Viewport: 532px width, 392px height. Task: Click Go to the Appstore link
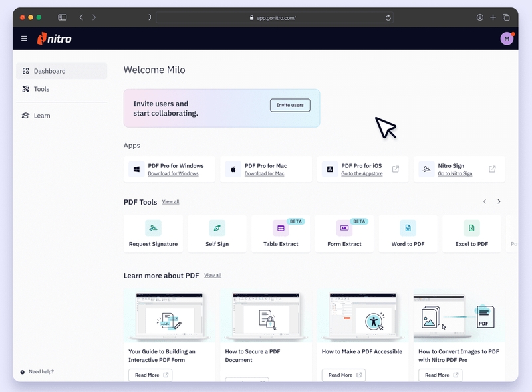point(362,173)
